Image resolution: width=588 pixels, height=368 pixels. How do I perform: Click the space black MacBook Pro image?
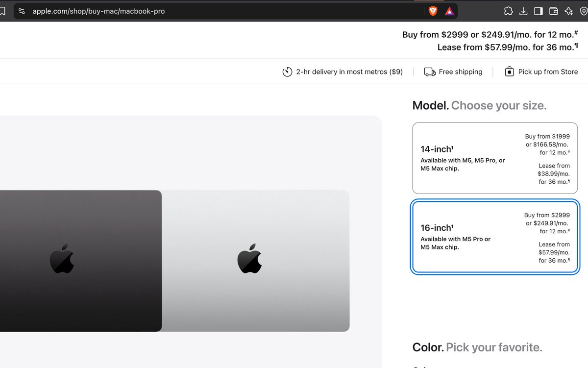pos(81,261)
